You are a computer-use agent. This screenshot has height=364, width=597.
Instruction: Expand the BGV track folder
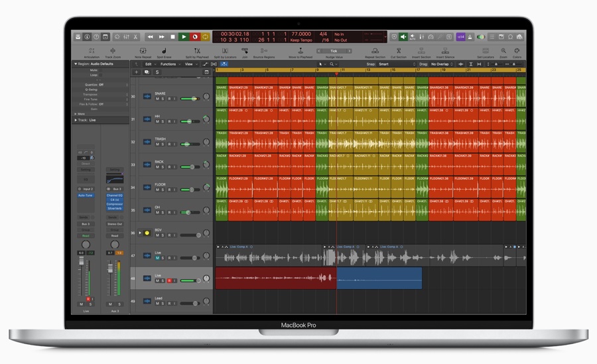tap(139, 233)
